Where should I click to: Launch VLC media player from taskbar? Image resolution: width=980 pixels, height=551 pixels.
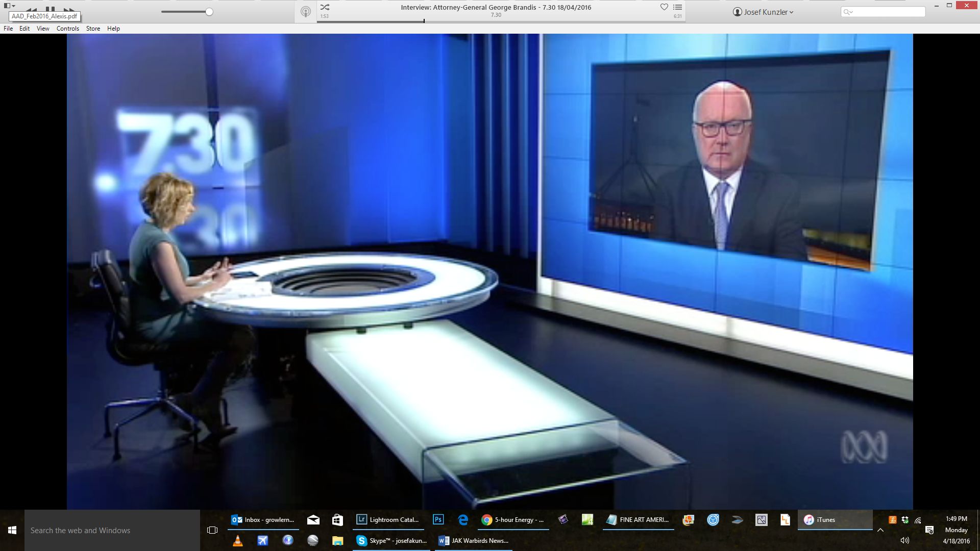[x=237, y=541]
